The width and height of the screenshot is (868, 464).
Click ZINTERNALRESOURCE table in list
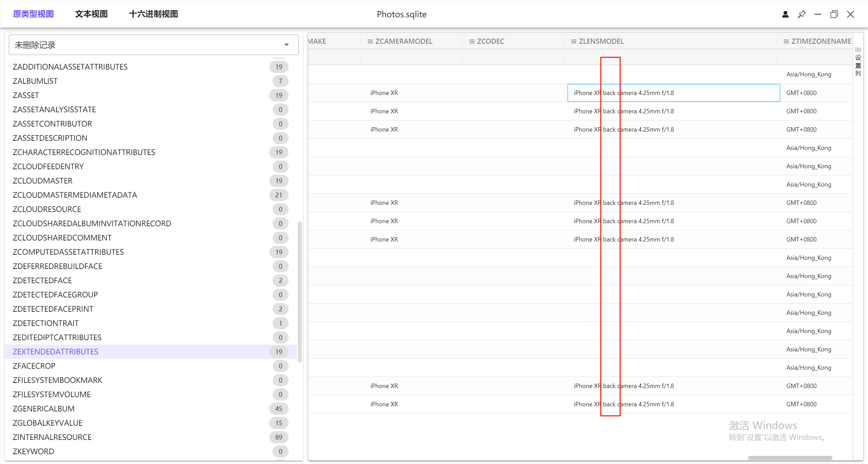click(x=52, y=437)
